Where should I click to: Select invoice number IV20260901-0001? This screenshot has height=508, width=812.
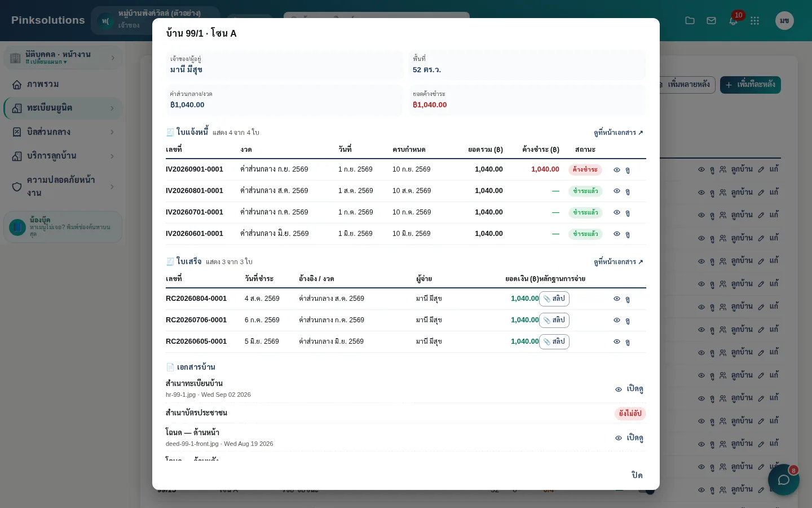coord(195,169)
